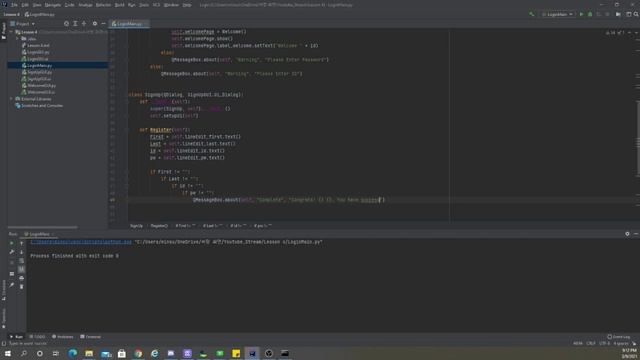Click the collapse all icon in Project panel
Screen dimensions: 640x360
tap(84, 24)
